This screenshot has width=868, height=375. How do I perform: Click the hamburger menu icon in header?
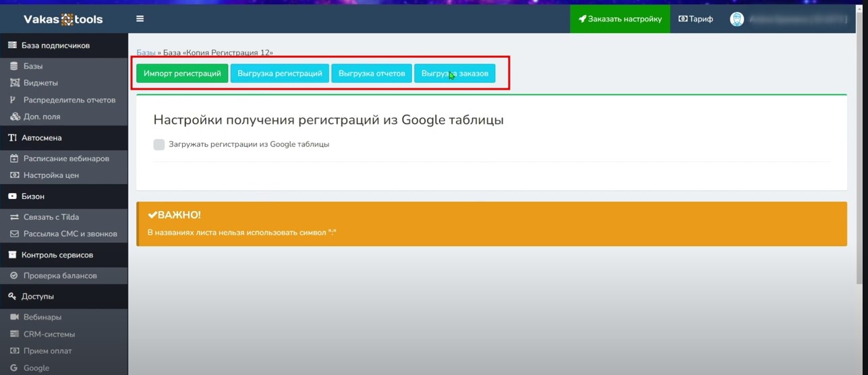[140, 19]
